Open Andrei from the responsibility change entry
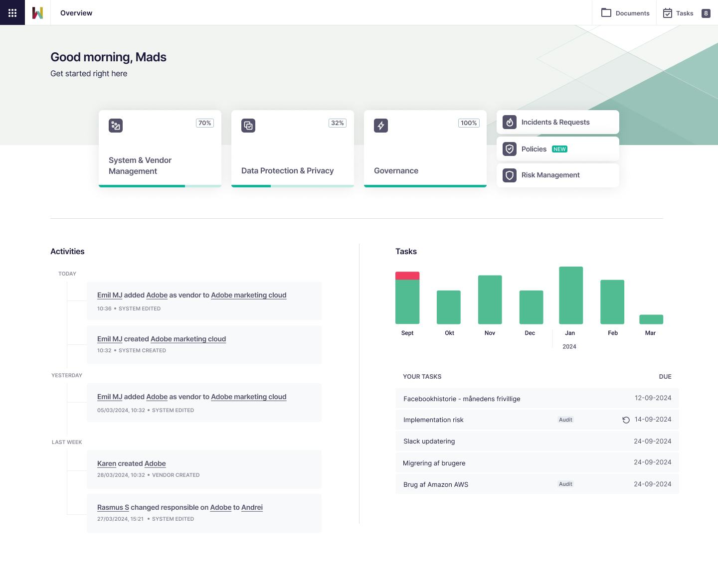The width and height of the screenshot is (718, 588). point(252,507)
